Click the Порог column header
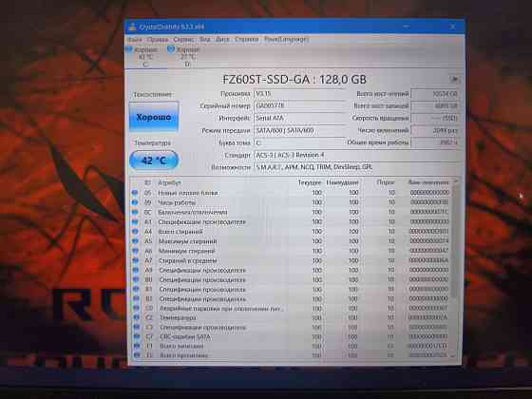The height and width of the screenshot is (399, 532). (386, 182)
